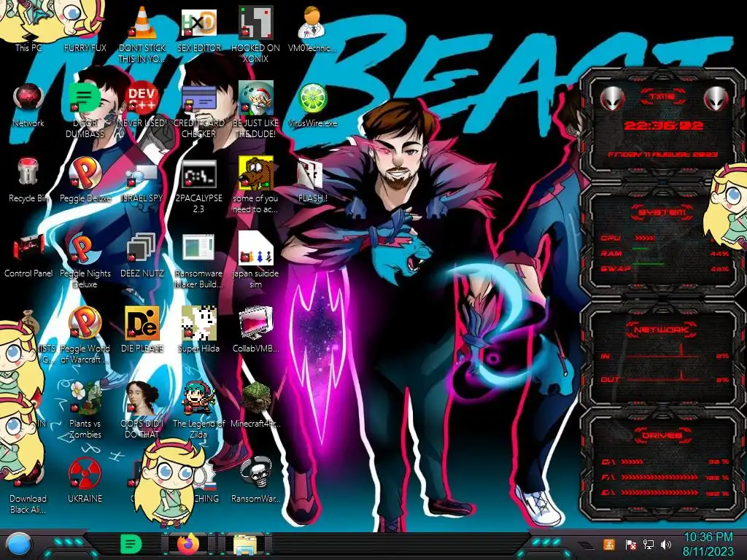Click the SYSTEM widget header

coord(662,212)
